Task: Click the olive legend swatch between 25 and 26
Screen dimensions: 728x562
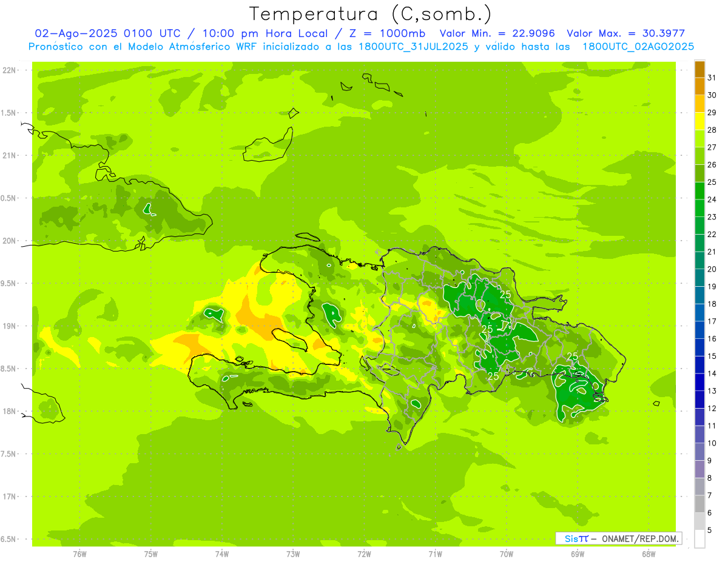Action: click(x=699, y=173)
